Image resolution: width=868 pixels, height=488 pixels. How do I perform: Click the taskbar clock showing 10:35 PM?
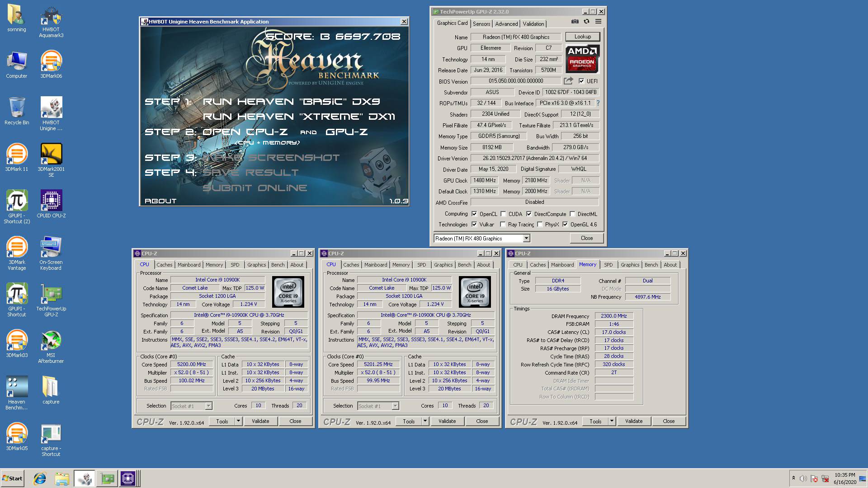(x=844, y=479)
